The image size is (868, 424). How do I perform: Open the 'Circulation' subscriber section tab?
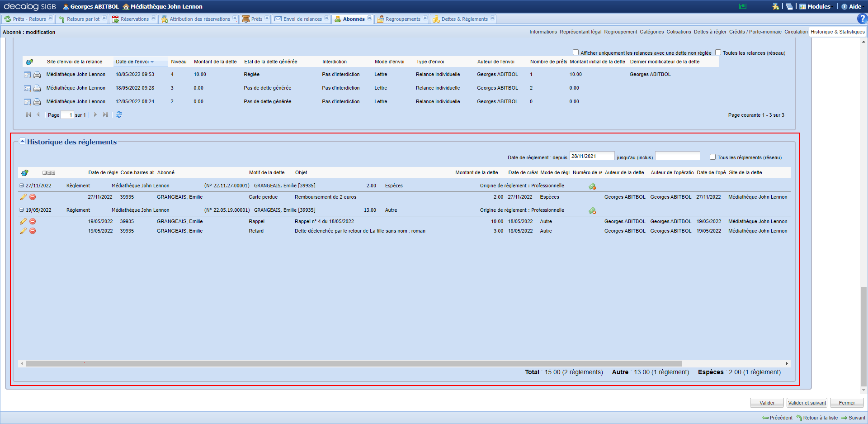(796, 32)
